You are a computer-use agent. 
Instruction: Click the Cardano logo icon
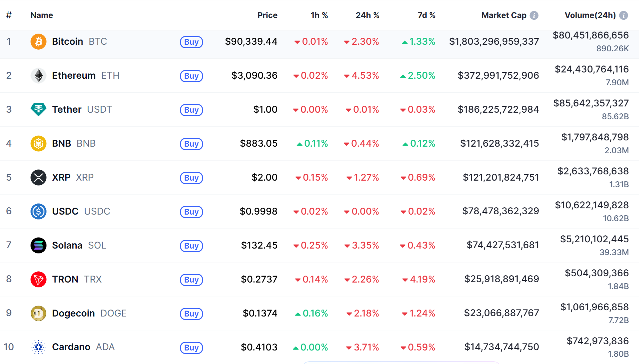(x=39, y=347)
